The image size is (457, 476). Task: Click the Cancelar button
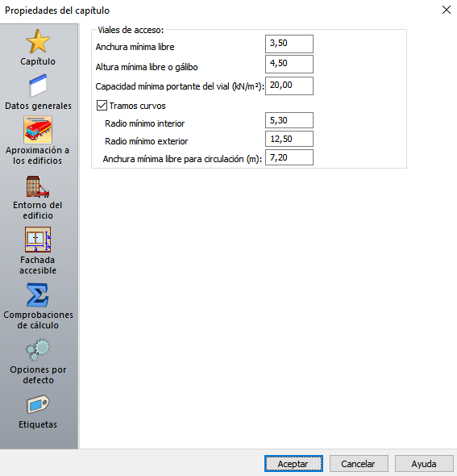[x=359, y=464]
